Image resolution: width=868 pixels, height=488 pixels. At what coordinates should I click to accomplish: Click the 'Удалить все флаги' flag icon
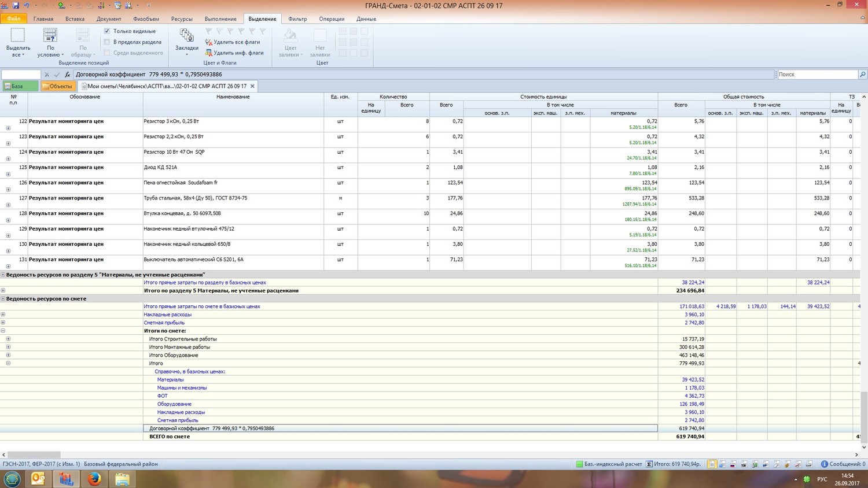209,42
